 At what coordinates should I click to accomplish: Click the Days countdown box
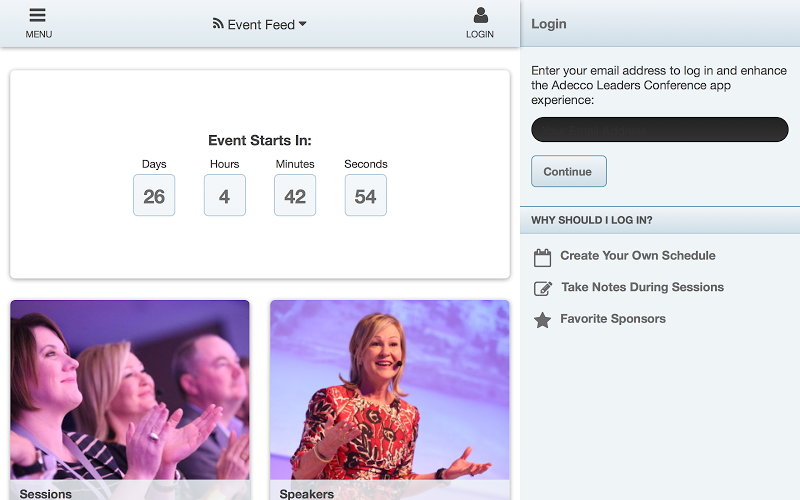point(154,195)
